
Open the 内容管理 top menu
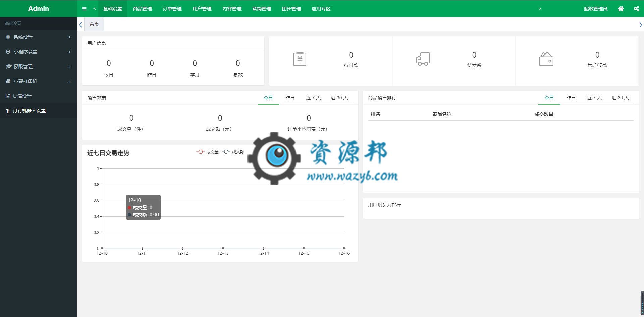[232, 9]
